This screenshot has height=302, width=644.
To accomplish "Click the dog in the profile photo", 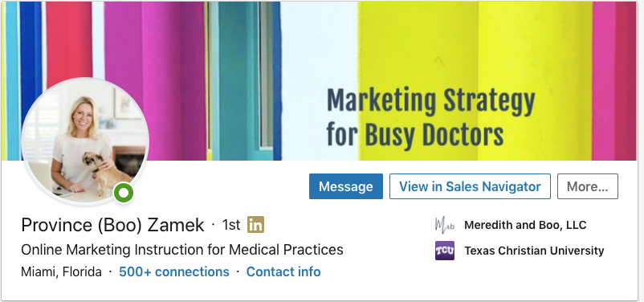I will 105,172.
